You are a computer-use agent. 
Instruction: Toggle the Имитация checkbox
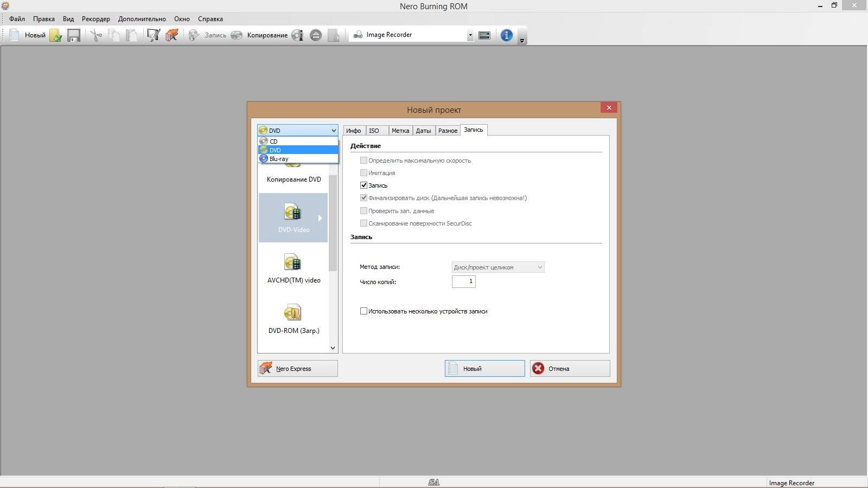[x=363, y=173]
